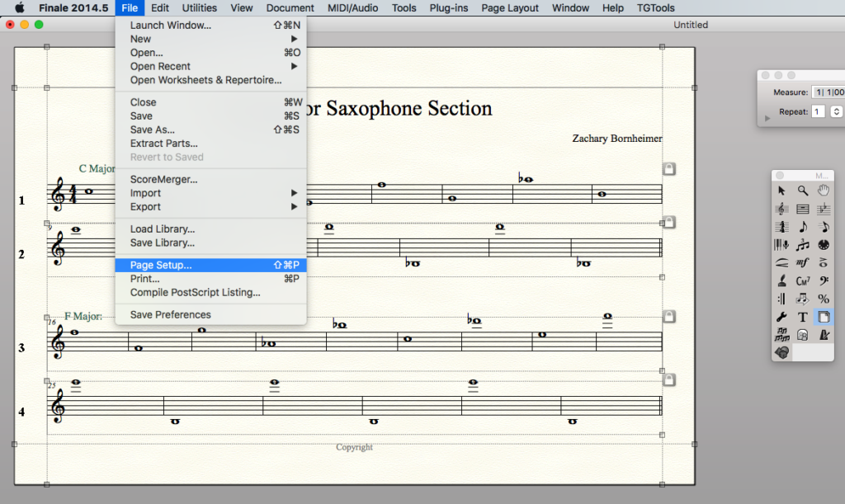Toggle lock icon on staff system 4
The height and width of the screenshot is (504, 845).
click(x=669, y=380)
